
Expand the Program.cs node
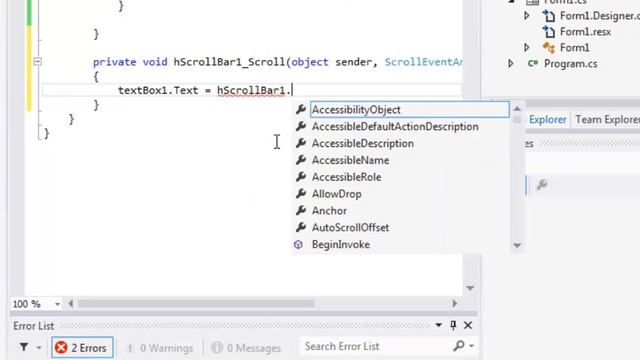(x=511, y=63)
